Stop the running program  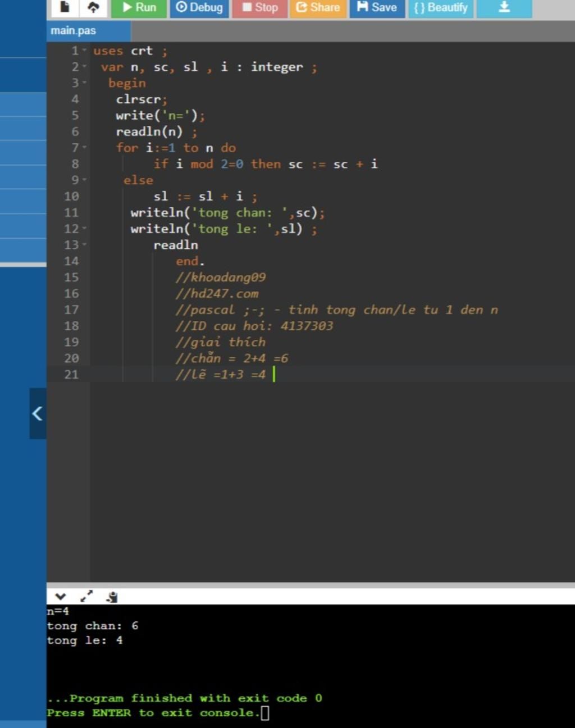[x=259, y=7]
